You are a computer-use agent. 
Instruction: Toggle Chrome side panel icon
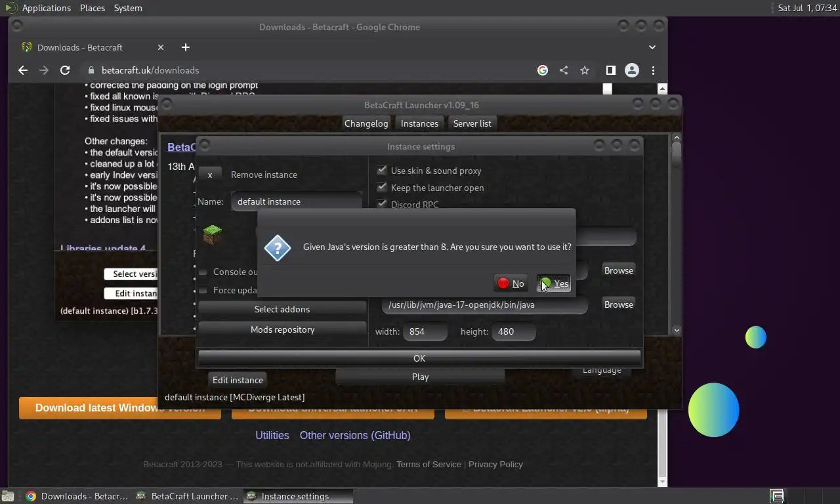[x=610, y=70]
